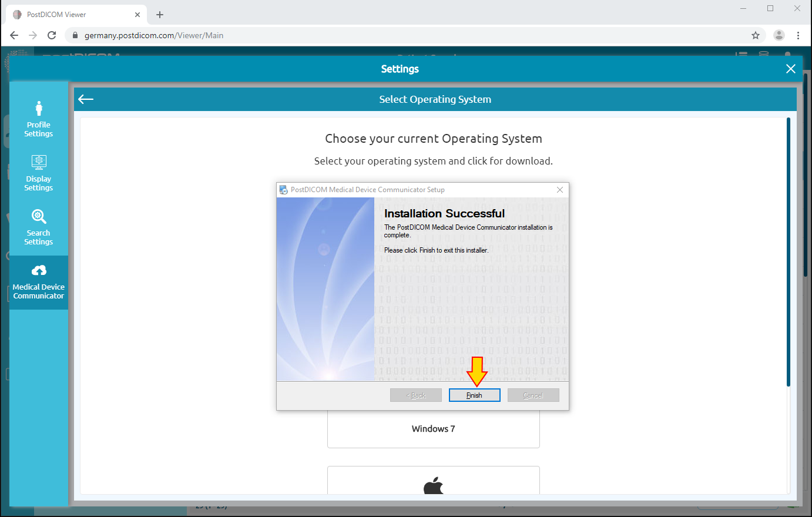Click browser forward navigation arrow
The image size is (812, 517).
tap(33, 35)
